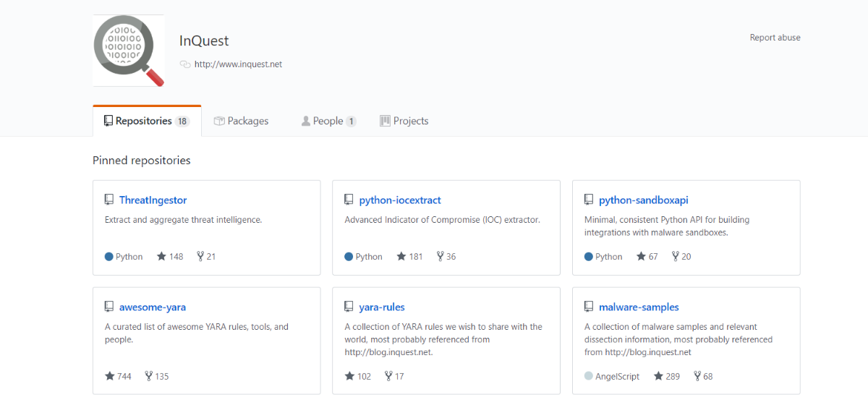
Task: Go to the Projects tab
Action: (404, 121)
